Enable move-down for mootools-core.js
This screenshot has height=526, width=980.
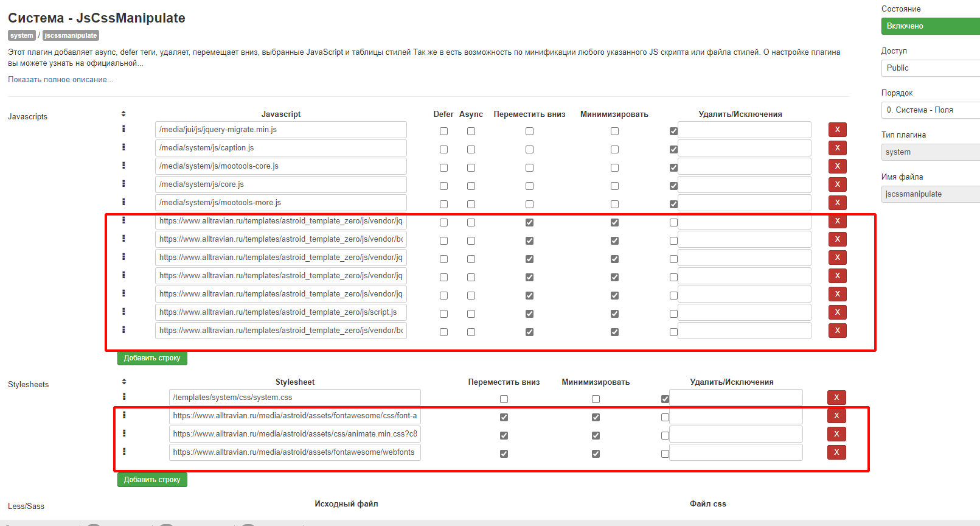529,168
